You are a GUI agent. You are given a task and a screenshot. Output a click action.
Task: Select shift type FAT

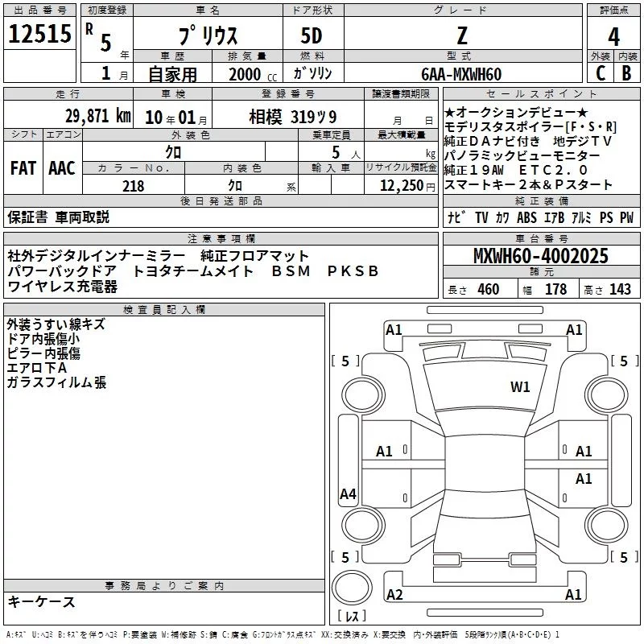click(x=23, y=168)
